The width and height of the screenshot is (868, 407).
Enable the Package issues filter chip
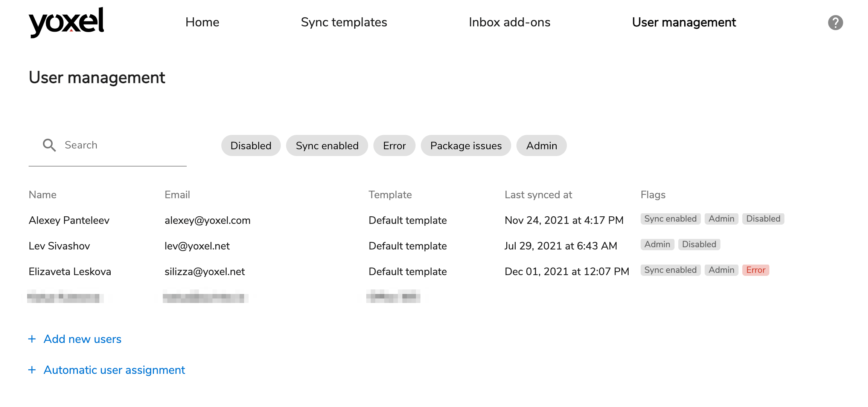(466, 146)
